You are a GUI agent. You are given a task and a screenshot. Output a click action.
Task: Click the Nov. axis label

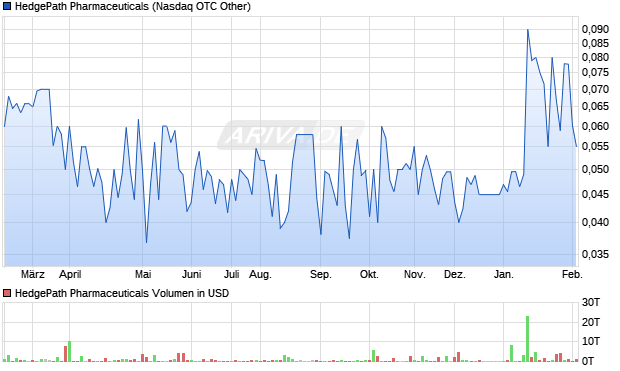415,274
